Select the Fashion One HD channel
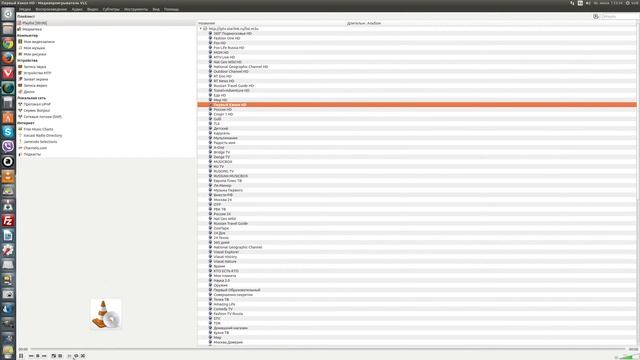Viewport: 640px width, 360px height. pyautogui.click(x=227, y=38)
